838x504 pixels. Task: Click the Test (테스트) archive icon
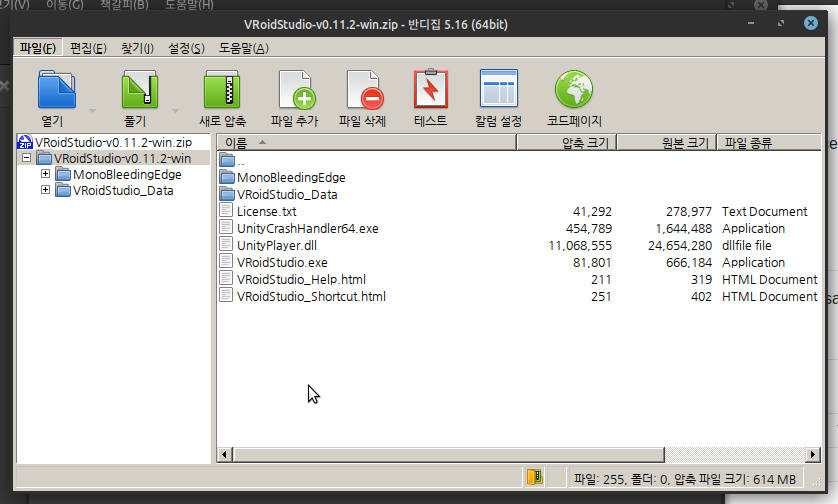tap(431, 89)
